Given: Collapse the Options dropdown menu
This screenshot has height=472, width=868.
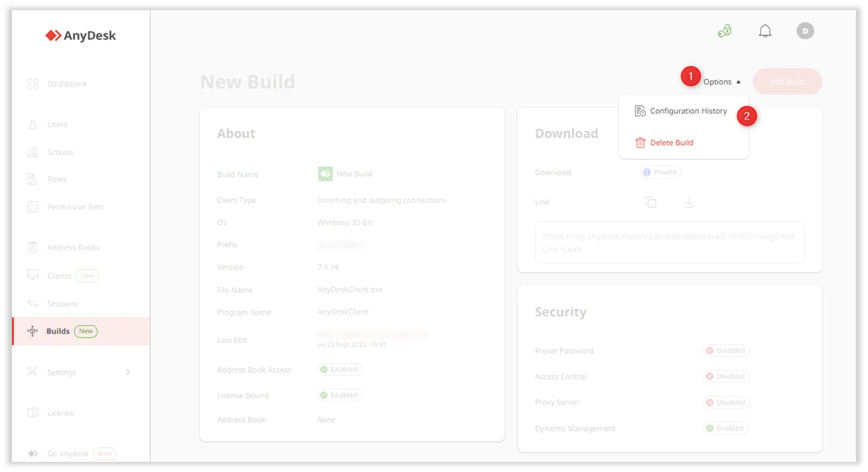Looking at the screenshot, I should coord(721,82).
